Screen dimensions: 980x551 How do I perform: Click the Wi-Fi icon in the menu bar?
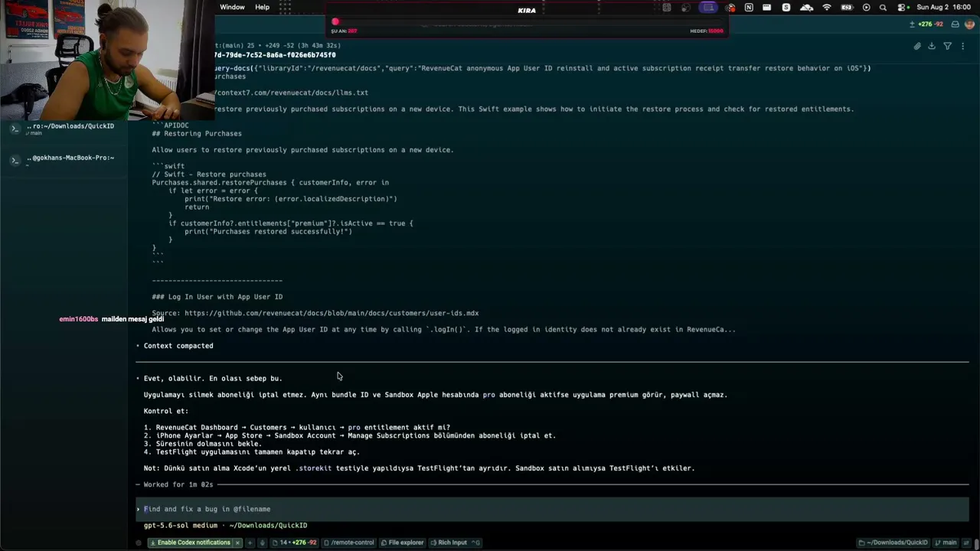pyautogui.click(x=827, y=8)
